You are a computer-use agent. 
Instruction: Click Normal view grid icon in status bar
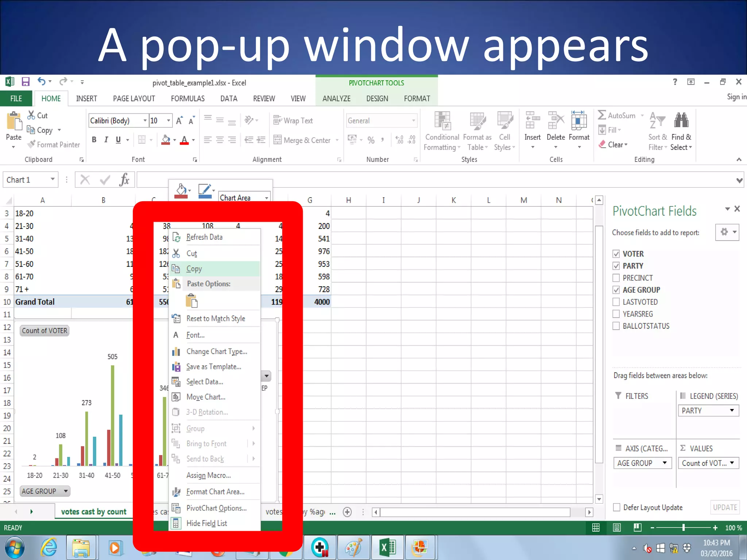tap(596, 528)
